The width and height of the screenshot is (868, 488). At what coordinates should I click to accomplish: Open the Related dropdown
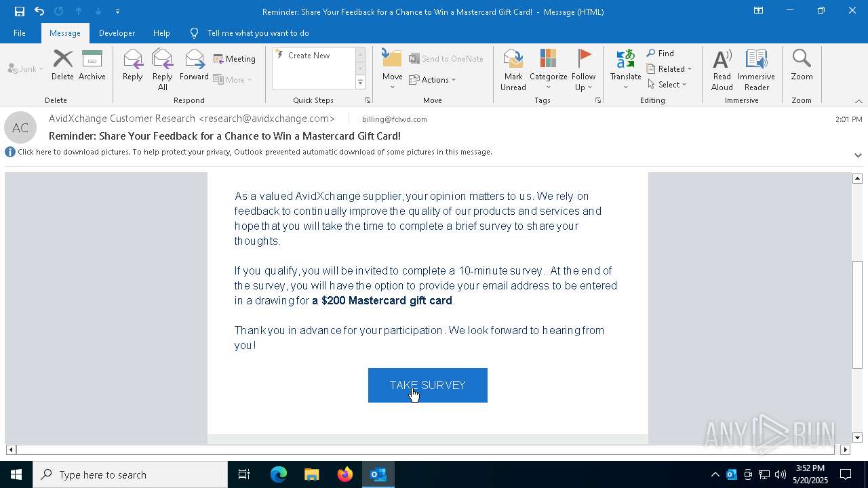pos(669,69)
